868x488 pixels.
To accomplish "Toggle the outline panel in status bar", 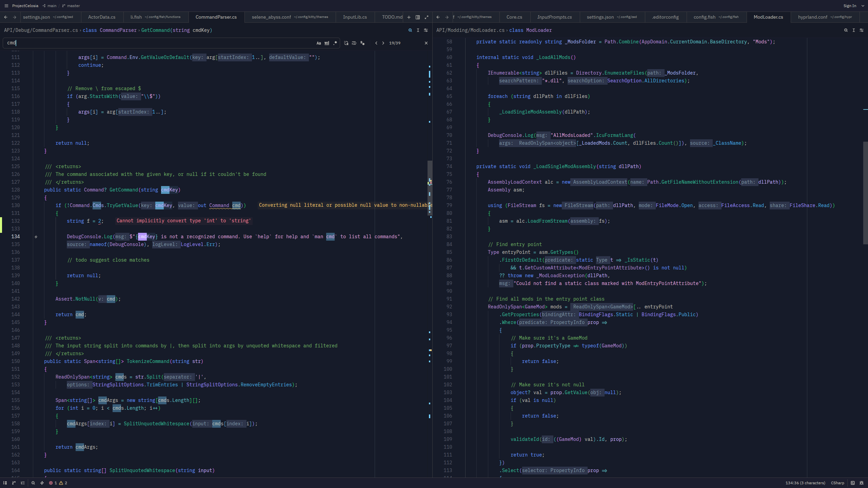I will (23, 483).
